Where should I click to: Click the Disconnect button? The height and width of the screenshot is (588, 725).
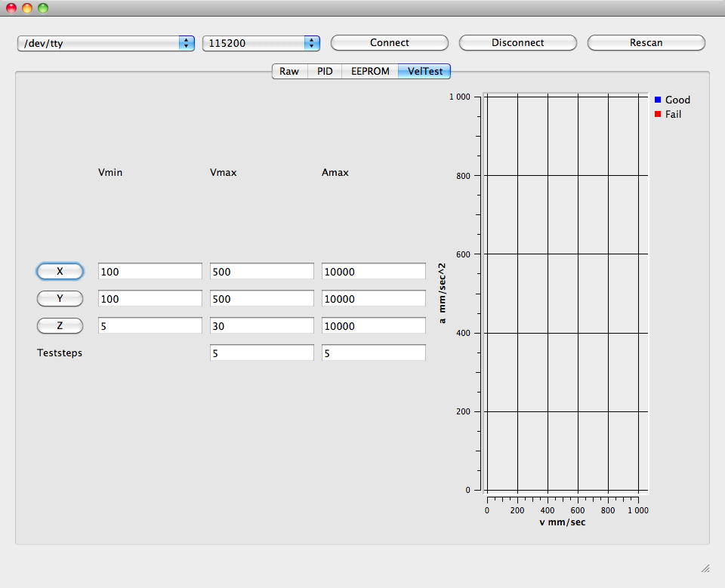click(x=517, y=43)
